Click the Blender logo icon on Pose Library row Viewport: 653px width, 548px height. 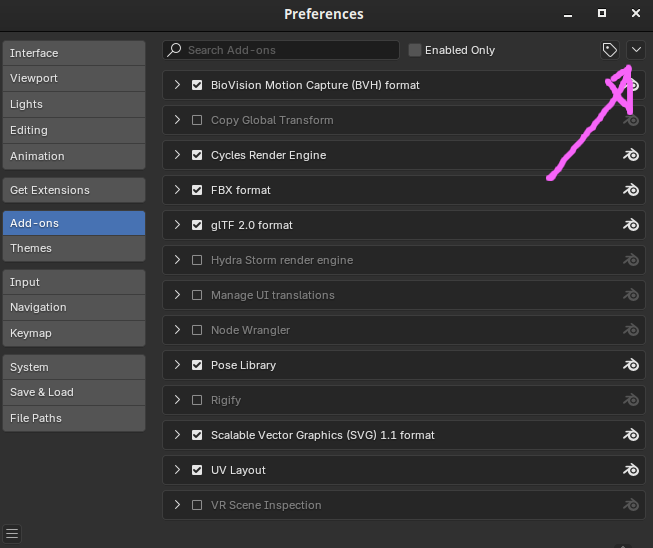(631, 365)
